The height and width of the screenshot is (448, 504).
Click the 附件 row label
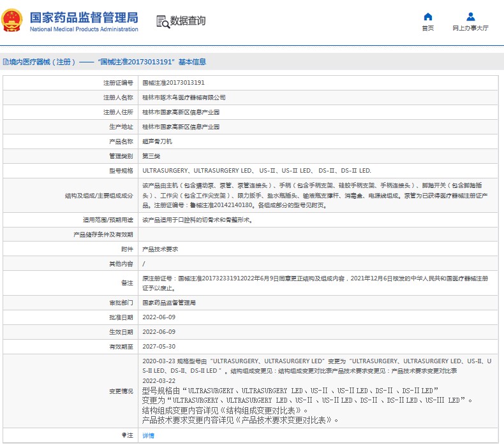[127, 249]
